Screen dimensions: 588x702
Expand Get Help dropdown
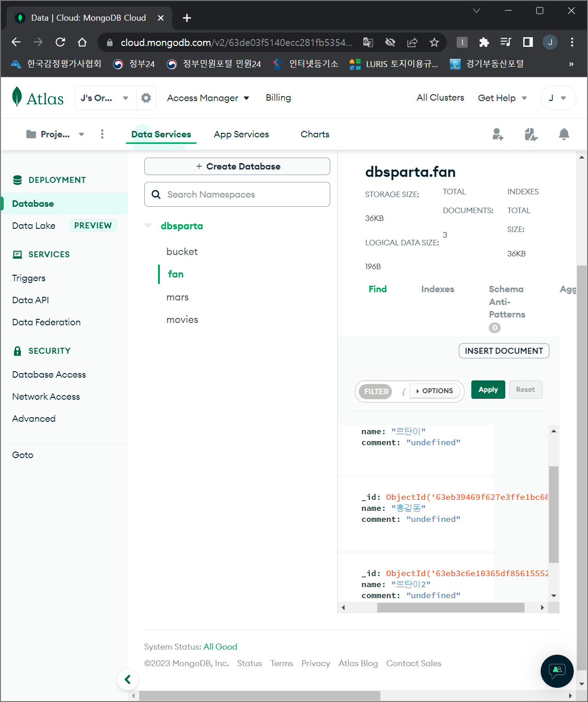(503, 98)
